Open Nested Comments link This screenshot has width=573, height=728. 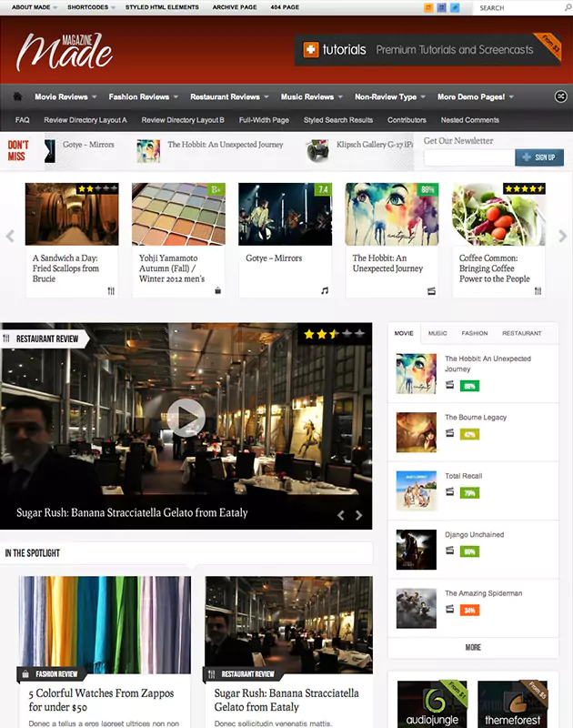(470, 120)
